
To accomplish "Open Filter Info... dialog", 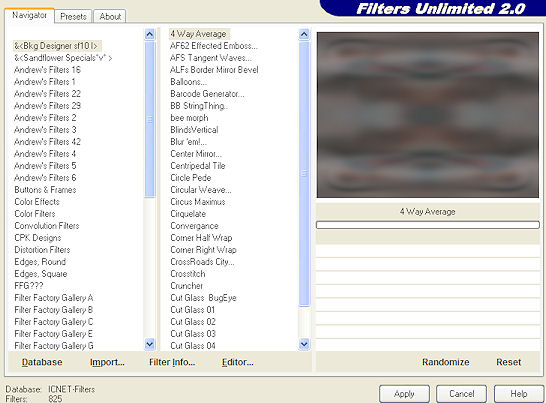I will tap(172, 362).
